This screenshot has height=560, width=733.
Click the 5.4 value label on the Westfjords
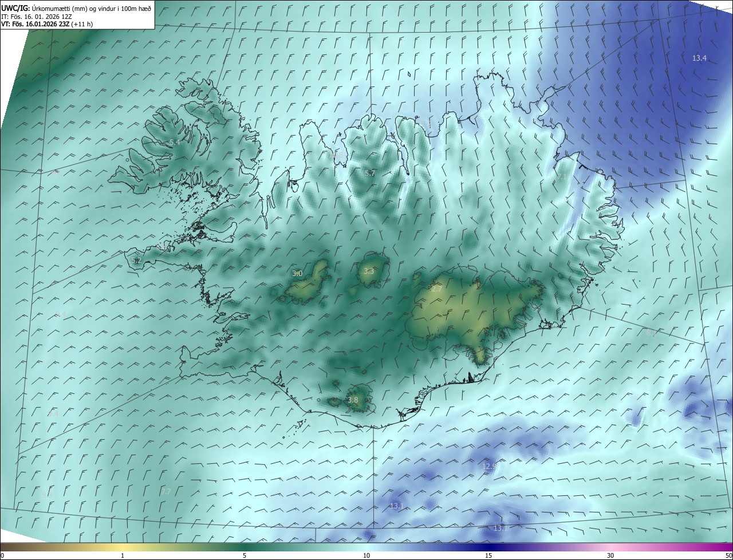175,142
